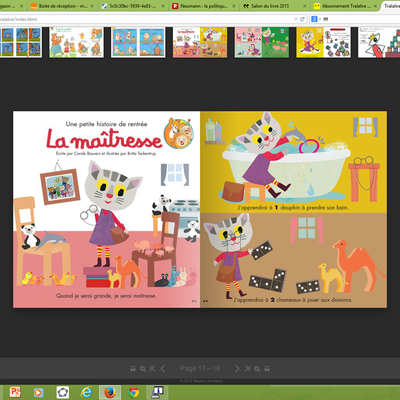The image size is (400, 400).
Task: Open Internet Explorer from the taskbar
Action: click(x=86, y=392)
